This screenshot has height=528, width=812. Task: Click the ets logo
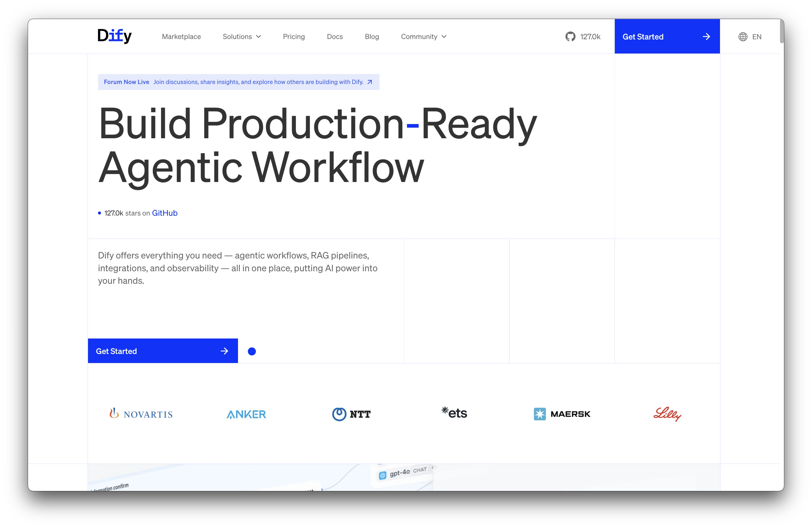tap(454, 413)
